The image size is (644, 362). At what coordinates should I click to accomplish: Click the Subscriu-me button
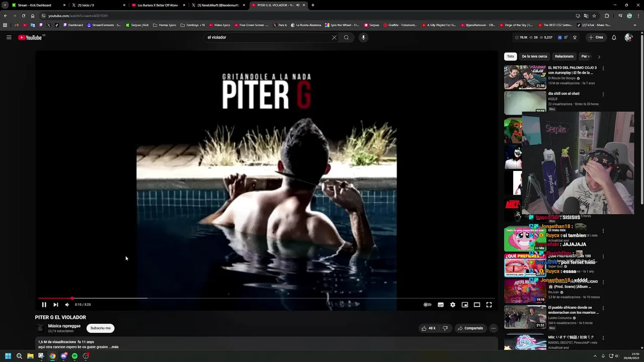coord(101,328)
